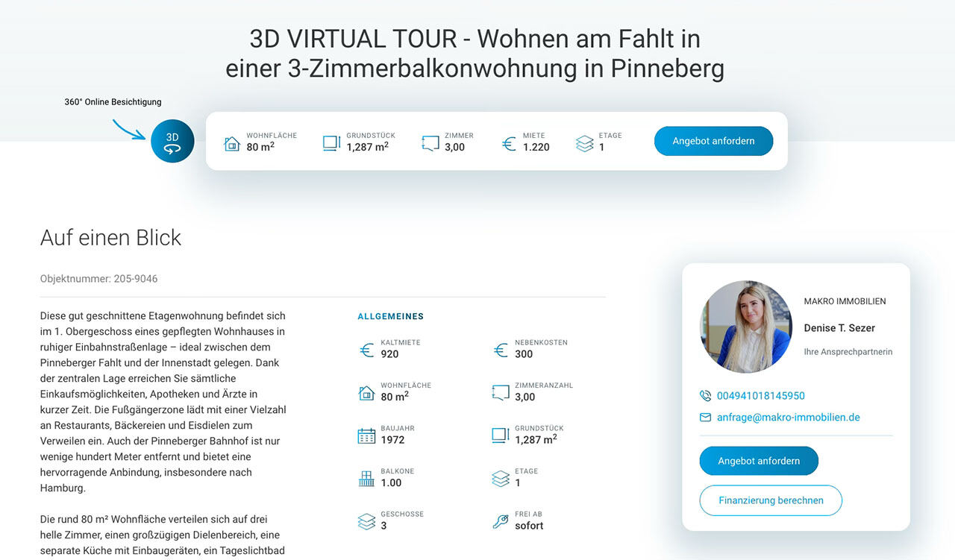Click the layers icon beside Etage in Allgemeines
Image resolution: width=955 pixels, height=560 pixels.
click(x=501, y=478)
